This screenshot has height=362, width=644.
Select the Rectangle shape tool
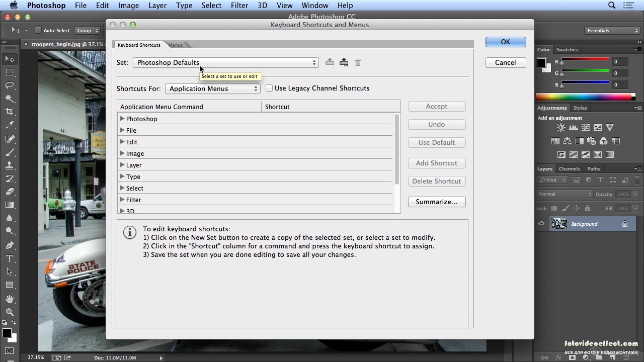(x=10, y=285)
